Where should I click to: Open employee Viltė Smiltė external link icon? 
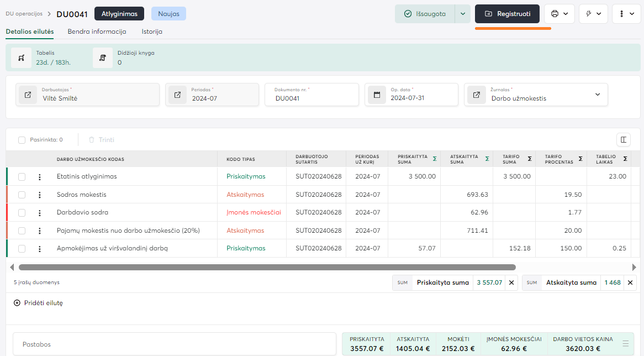point(28,95)
